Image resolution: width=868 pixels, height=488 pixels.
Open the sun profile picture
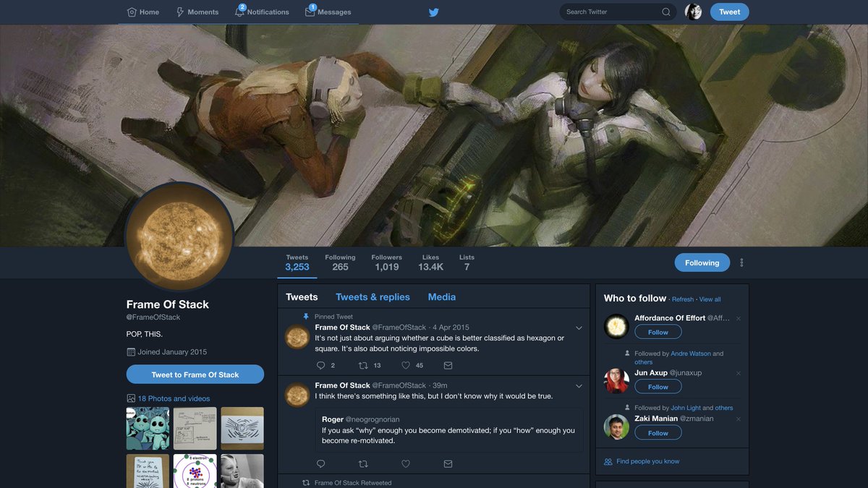pos(179,237)
